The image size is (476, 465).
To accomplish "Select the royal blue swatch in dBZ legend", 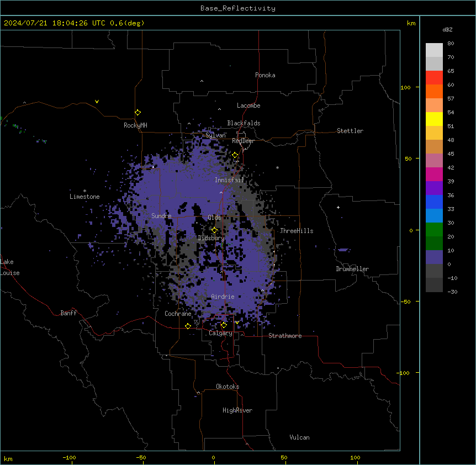I will tap(434, 202).
